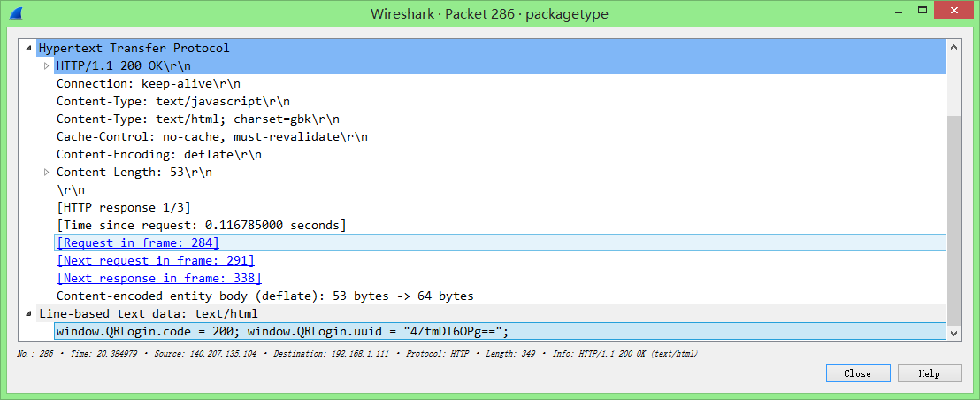The width and height of the screenshot is (980, 400).
Task: Select the Content-Encoding: deflate line
Action: [158, 154]
